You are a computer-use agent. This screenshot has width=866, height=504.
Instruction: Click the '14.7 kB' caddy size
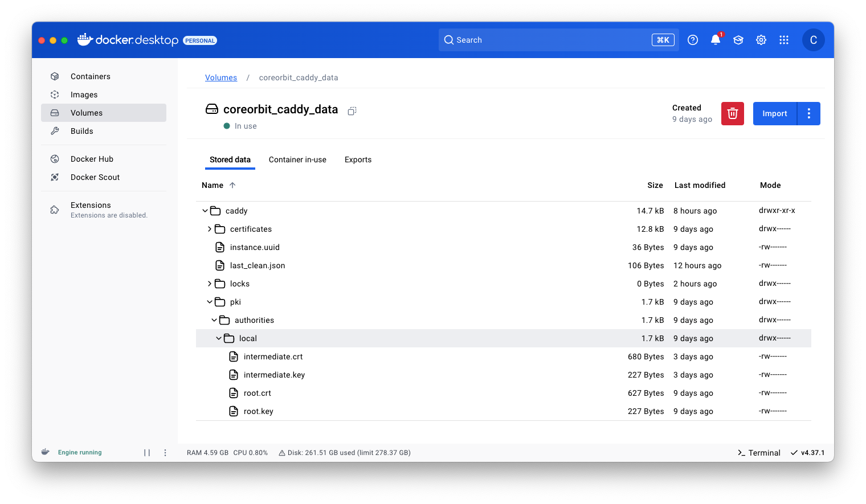tap(651, 211)
